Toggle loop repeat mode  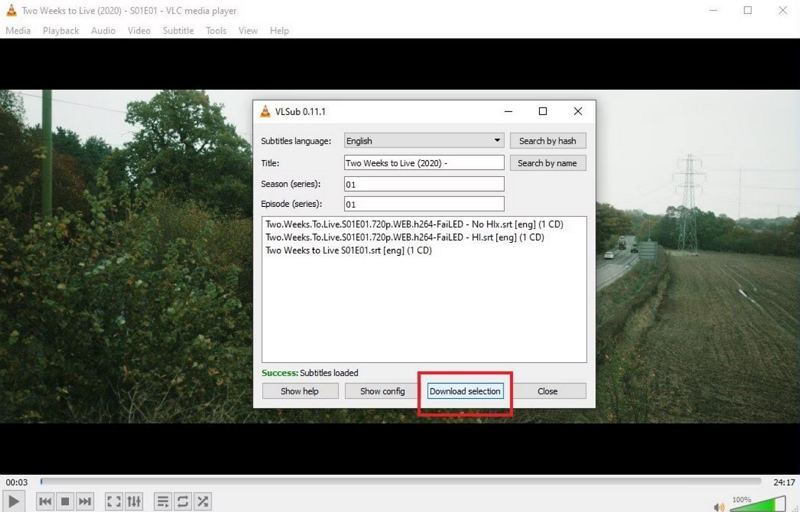click(x=183, y=501)
